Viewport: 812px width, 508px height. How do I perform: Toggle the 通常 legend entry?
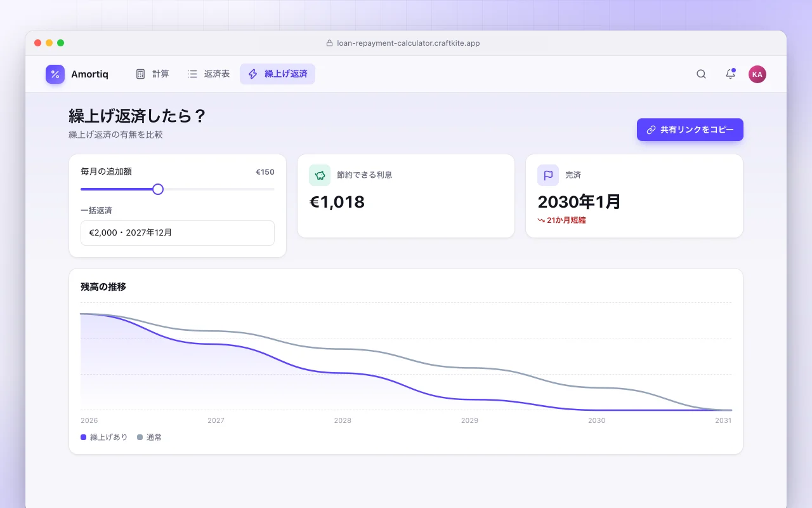(150, 438)
